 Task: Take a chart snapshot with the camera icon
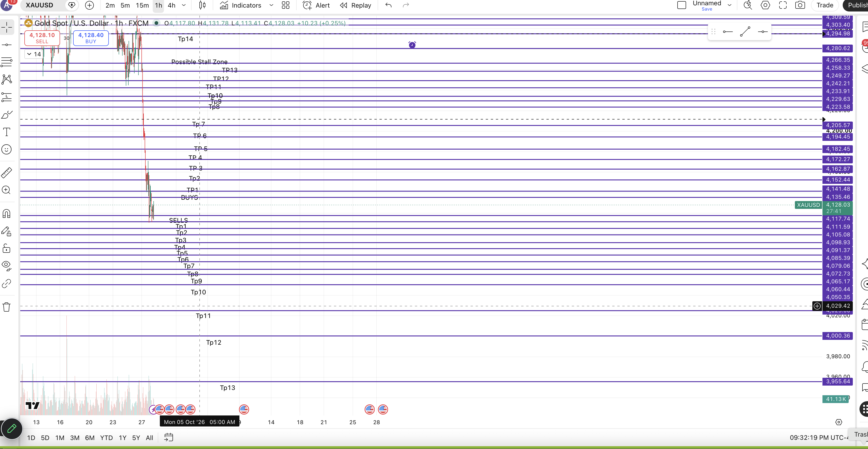800,5
